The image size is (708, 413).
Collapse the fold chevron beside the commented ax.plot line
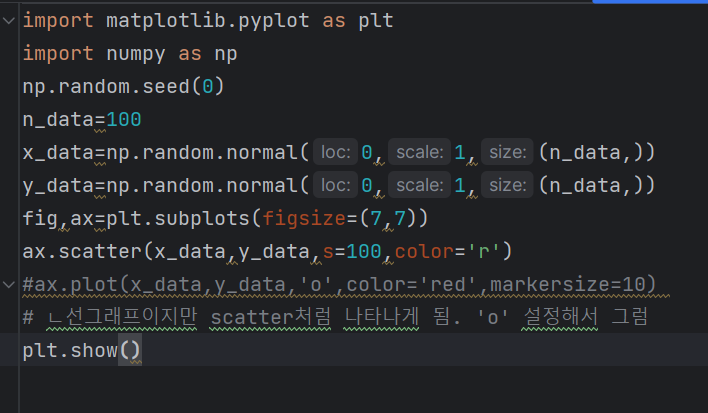tap(9, 284)
